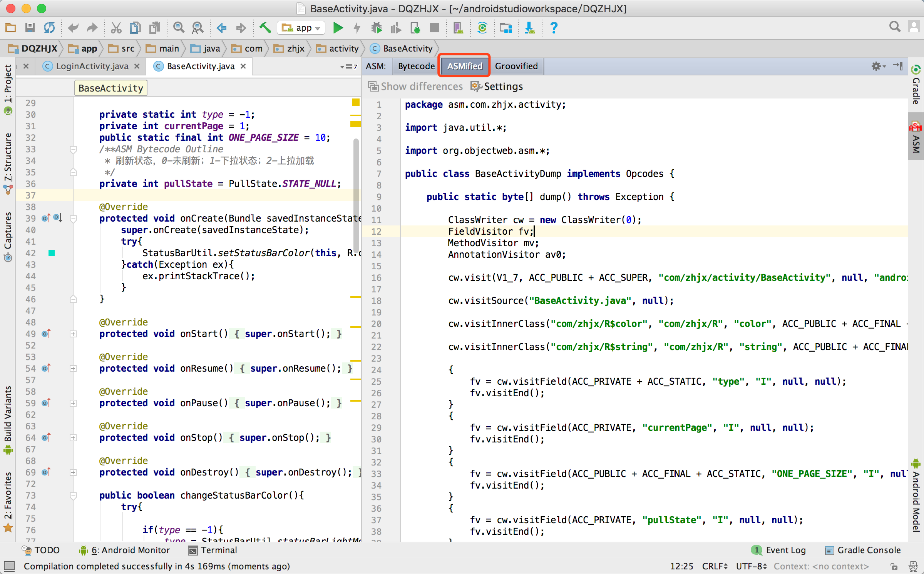Open the AVD Manager icon
This screenshot has height=574, width=924.
[x=458, y=28]
